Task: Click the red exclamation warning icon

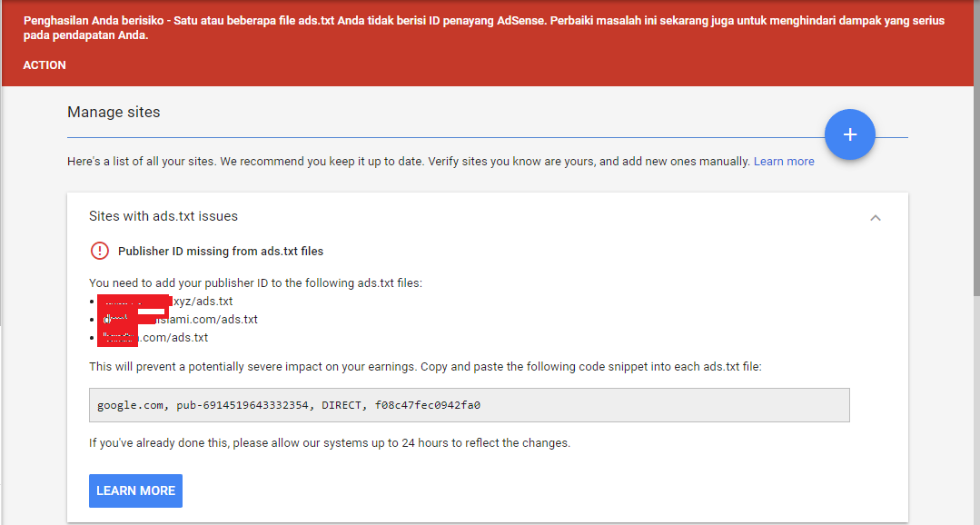Action: point(100,251)
